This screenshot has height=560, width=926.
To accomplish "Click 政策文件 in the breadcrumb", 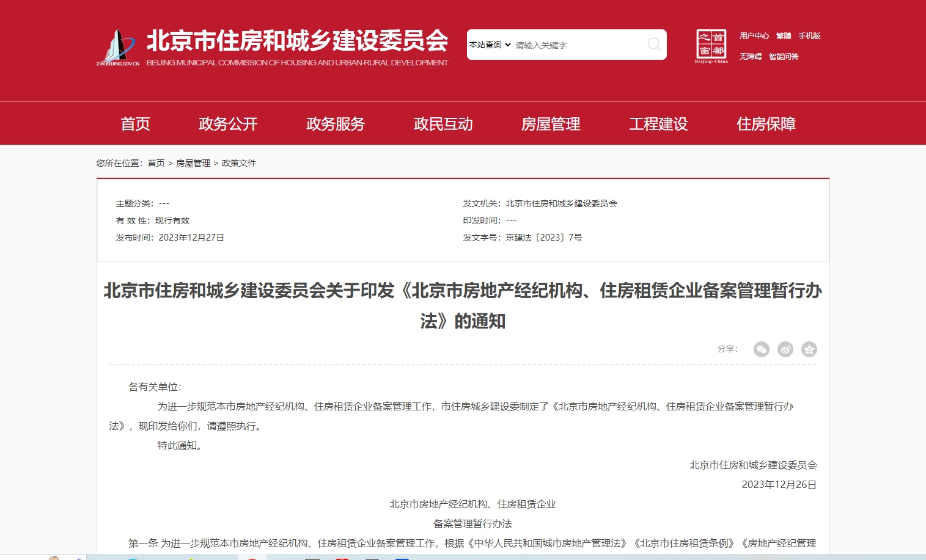I will coord(238,163).
